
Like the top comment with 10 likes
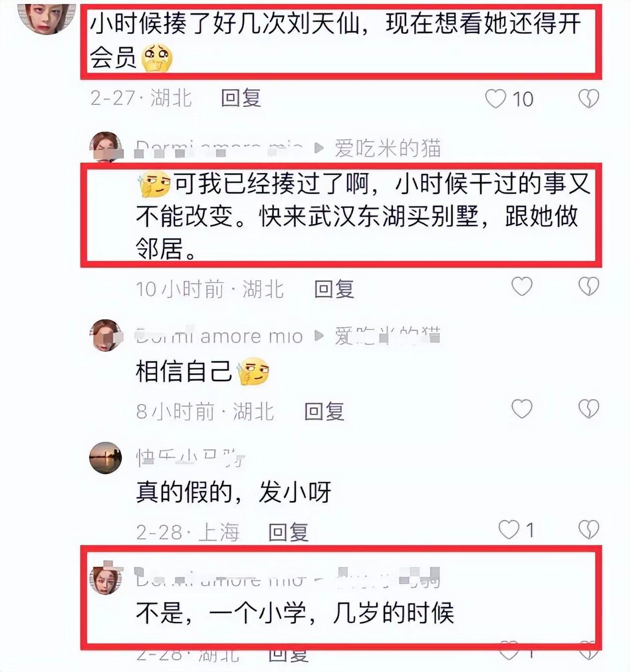[496, 99]
